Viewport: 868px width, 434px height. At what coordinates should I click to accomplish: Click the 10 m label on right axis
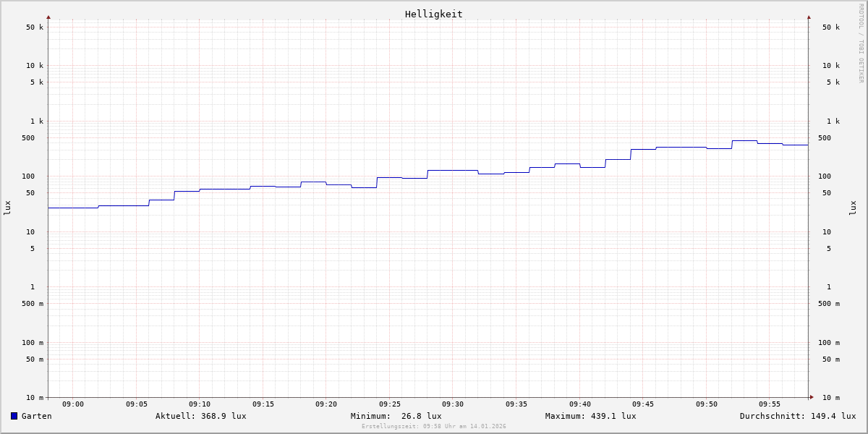coord(830,398)
